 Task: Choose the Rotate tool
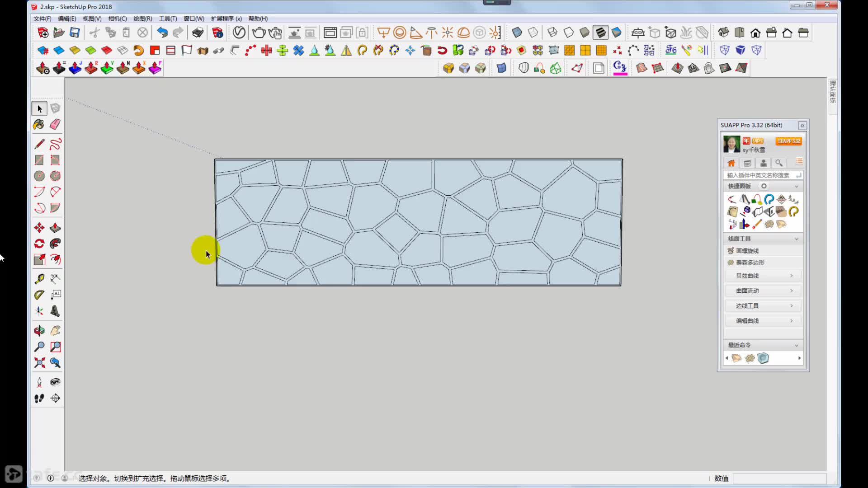point(39,244)
